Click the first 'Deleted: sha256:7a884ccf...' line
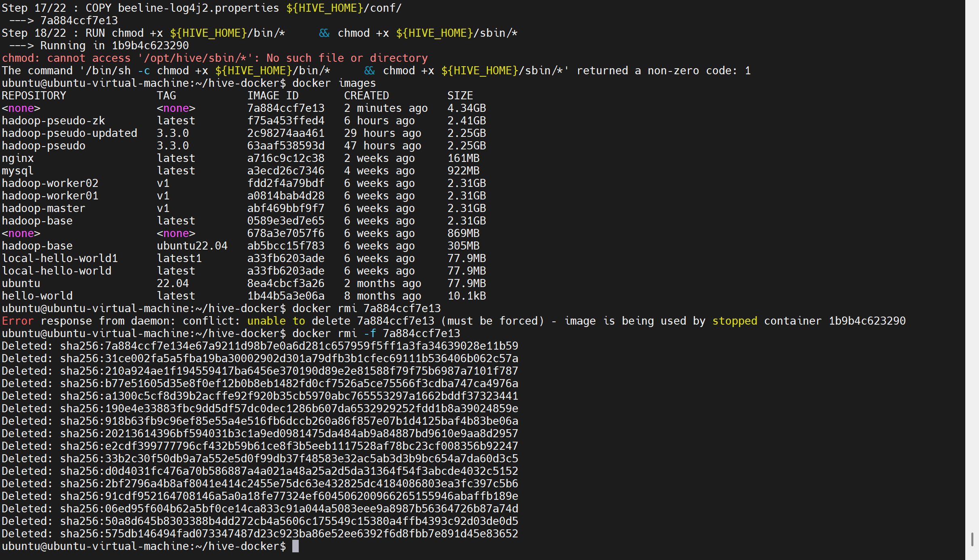This screenshot has height=560, width=979. click(260, 346)
